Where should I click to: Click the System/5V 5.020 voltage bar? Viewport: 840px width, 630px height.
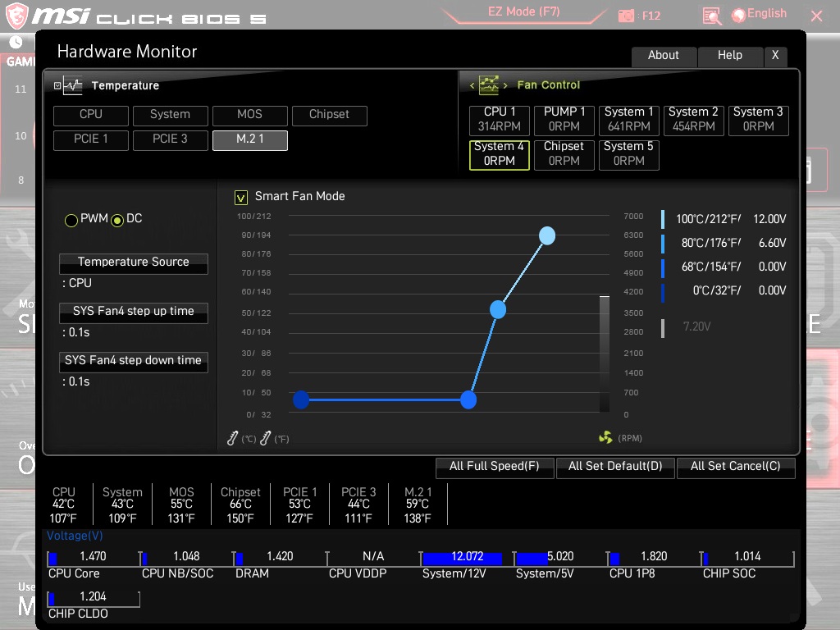coord(560,558)
